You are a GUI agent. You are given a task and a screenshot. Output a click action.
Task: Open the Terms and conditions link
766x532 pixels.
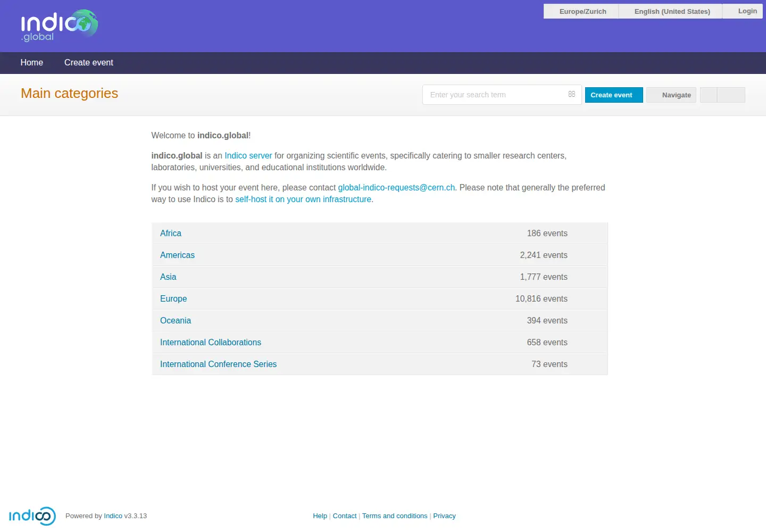(395, 516)
